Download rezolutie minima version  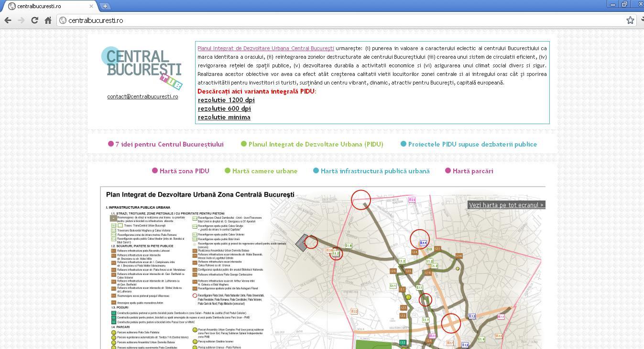(x=224, y=117)
